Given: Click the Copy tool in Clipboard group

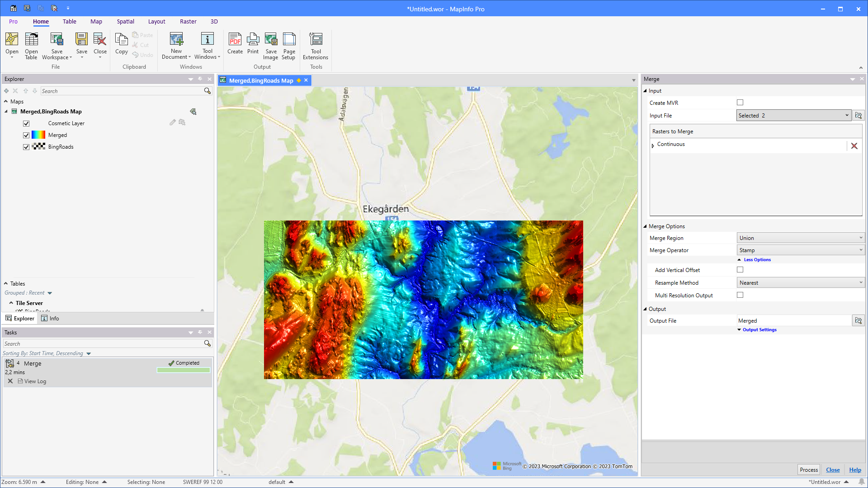Looking at the screenshot, I should click(121, 45).
